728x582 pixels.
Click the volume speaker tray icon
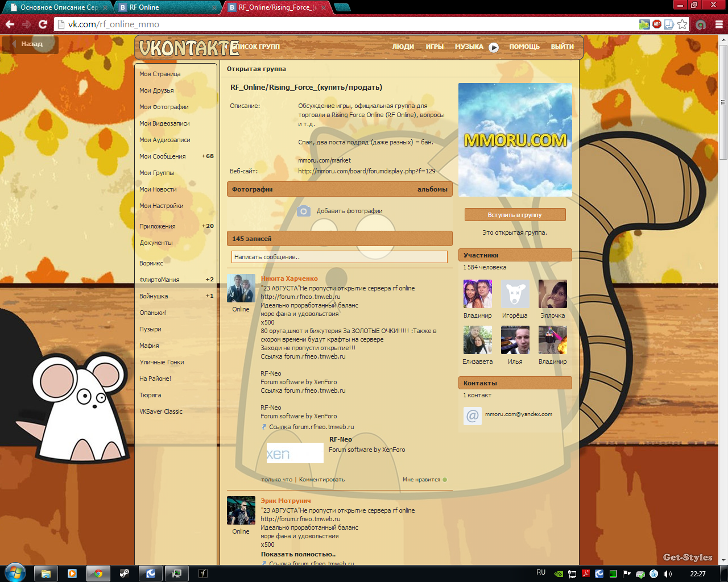coord(667,574)
